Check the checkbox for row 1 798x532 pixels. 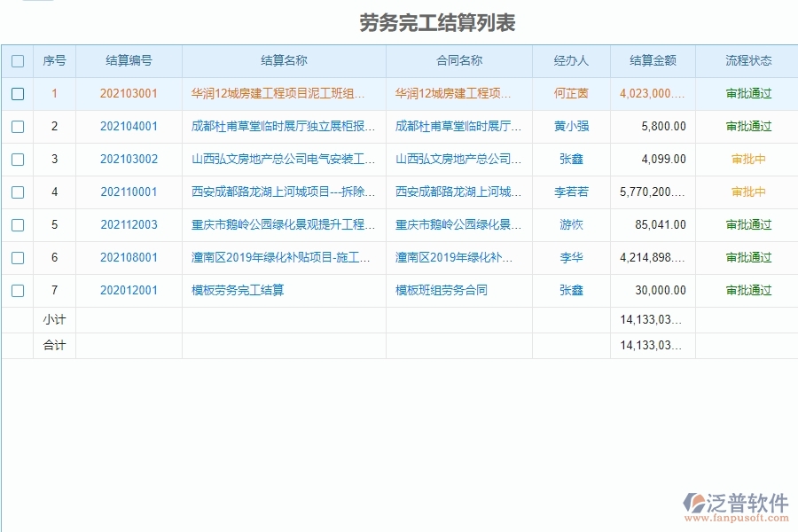(x=18, y=93)
